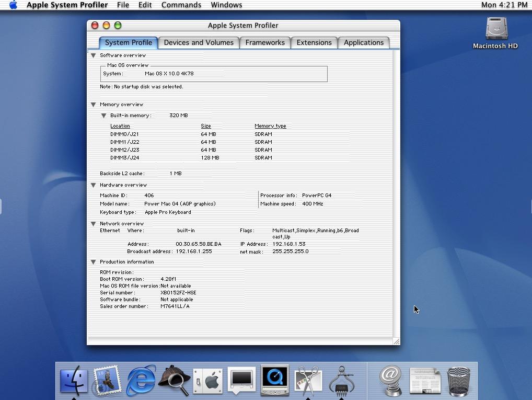Open the Commands menu
The image size is (532, 400).
181,5
